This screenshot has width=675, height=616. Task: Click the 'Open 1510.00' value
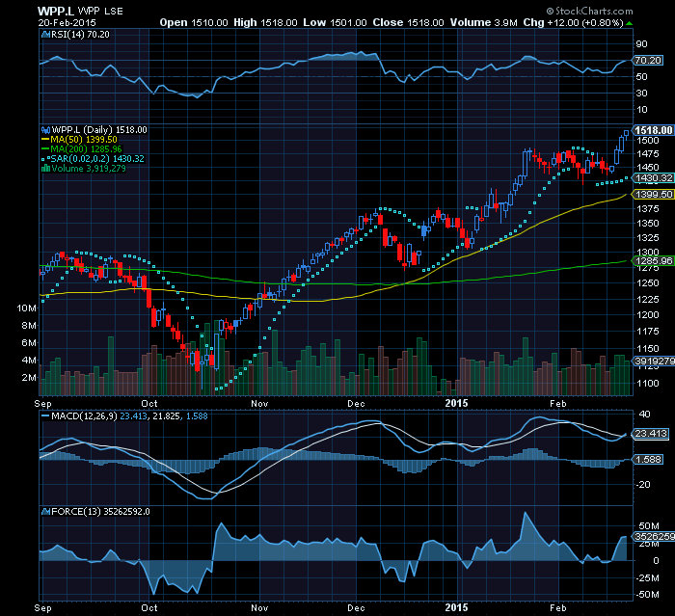pyautogui.click(x=194, y=23)
